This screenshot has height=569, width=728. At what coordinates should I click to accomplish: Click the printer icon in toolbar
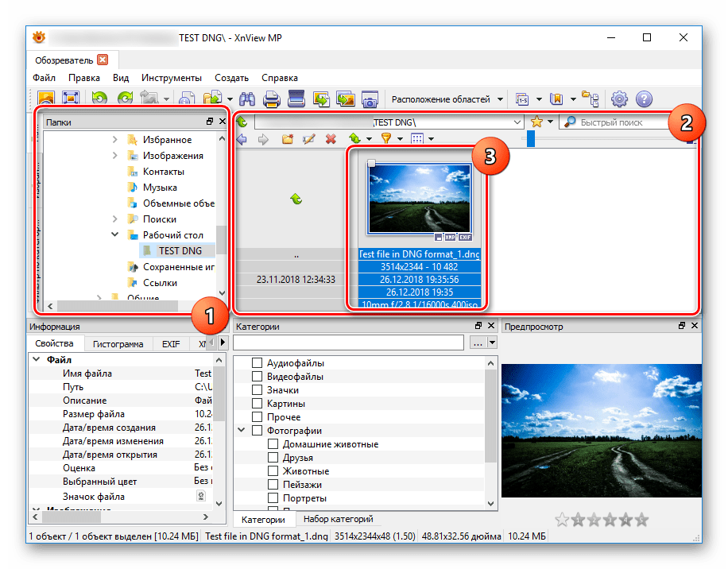point(271,99)
